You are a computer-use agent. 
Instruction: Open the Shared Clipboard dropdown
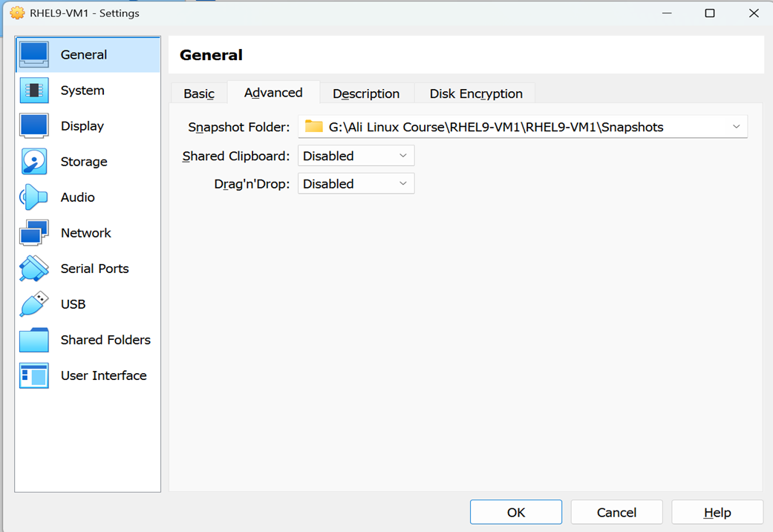pyautogui.click(x=356, y=156)
